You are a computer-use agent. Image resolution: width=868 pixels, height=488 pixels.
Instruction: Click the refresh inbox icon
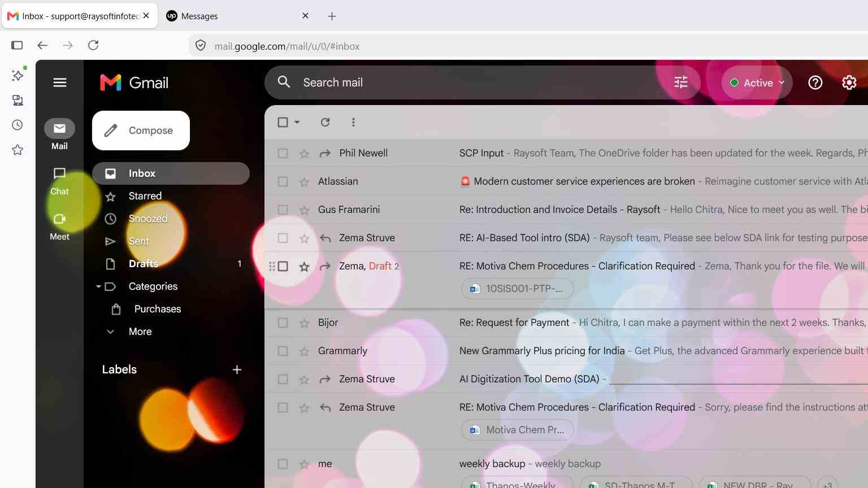(325, 122)
